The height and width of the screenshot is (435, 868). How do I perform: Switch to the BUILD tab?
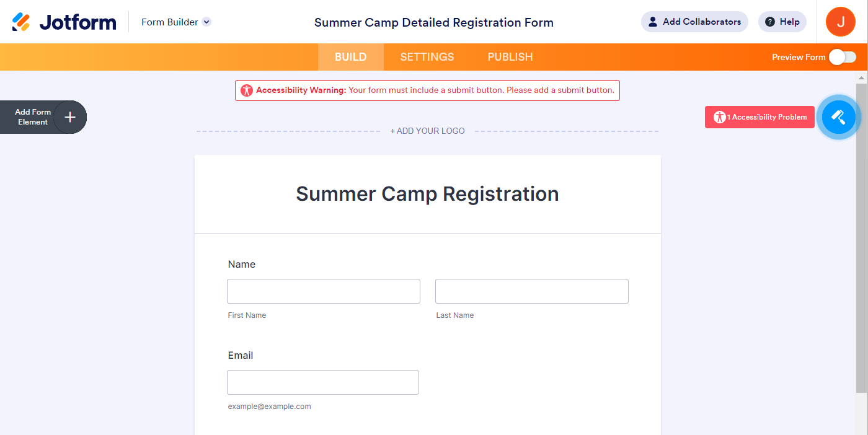click(350, 57)
